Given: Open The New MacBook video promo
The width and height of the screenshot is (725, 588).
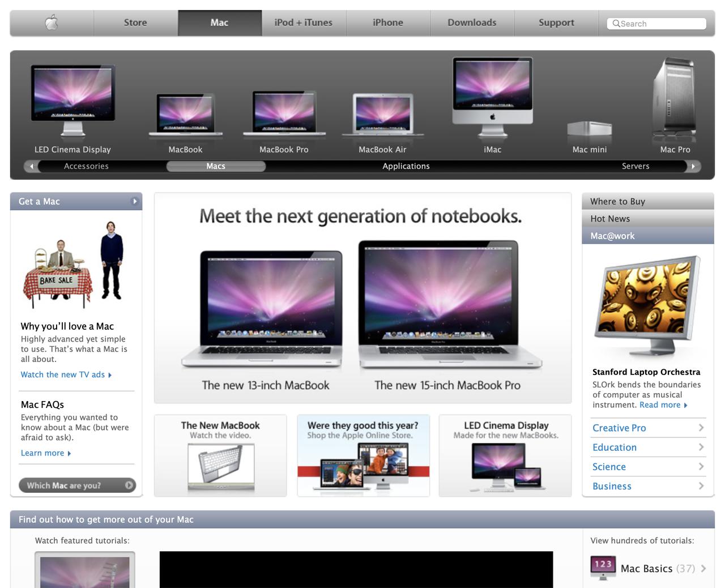Looking at the screenshot, I should [x=220, y=455].
